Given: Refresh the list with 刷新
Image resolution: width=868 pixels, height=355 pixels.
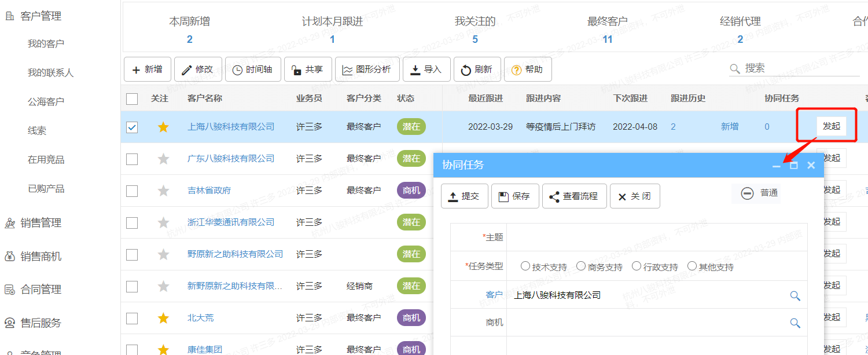Looking at the screenshot, I should 476,69.
